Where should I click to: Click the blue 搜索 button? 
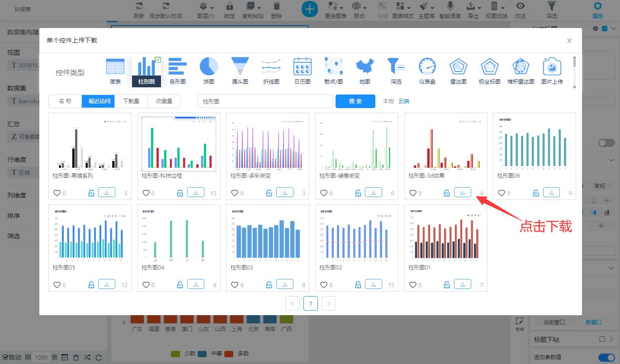pos(355,101)
